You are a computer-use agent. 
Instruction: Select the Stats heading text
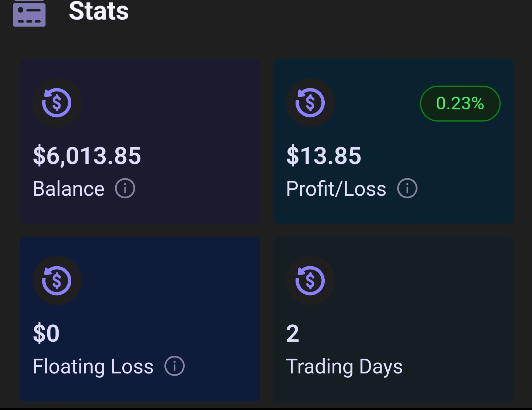pyautogui.click(x=99, y=11)
